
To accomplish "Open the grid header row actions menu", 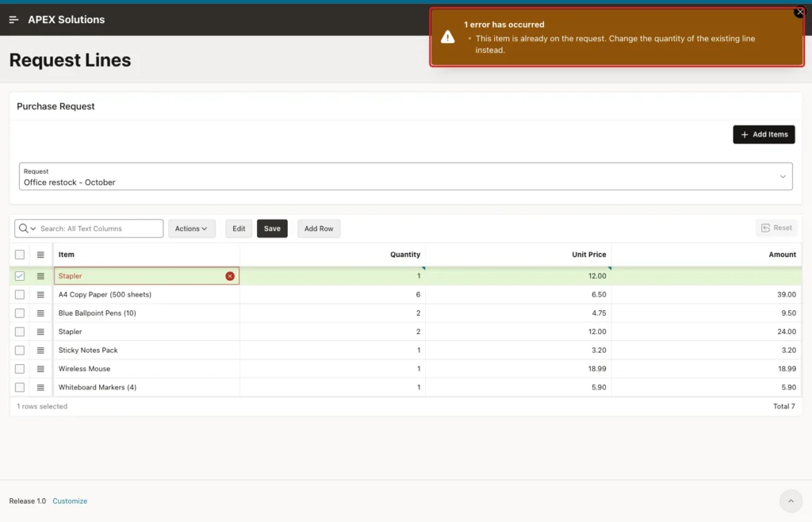I will click(x=40, y=255).
